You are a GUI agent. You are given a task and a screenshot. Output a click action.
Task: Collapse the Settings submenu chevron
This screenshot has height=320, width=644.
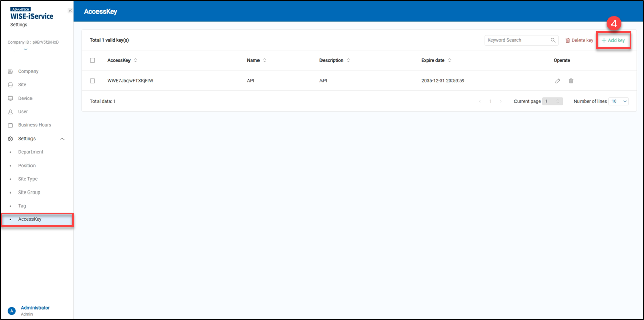tap(62, 138)
